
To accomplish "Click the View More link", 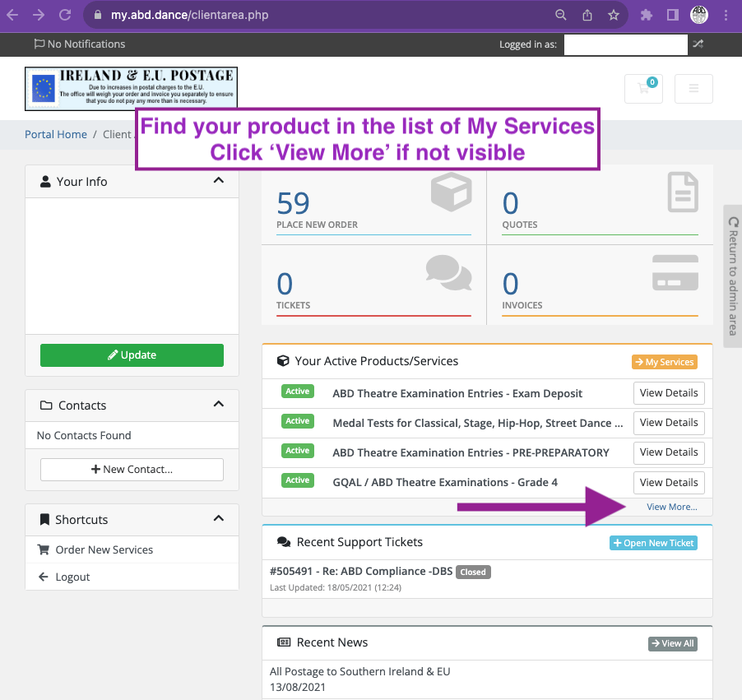I will click(x=671, y=507).
